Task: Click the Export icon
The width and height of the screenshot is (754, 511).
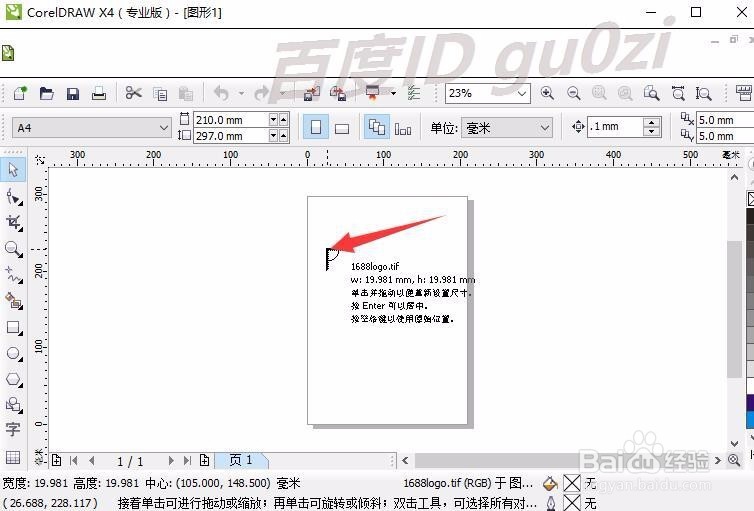Action: pos(338,93)
